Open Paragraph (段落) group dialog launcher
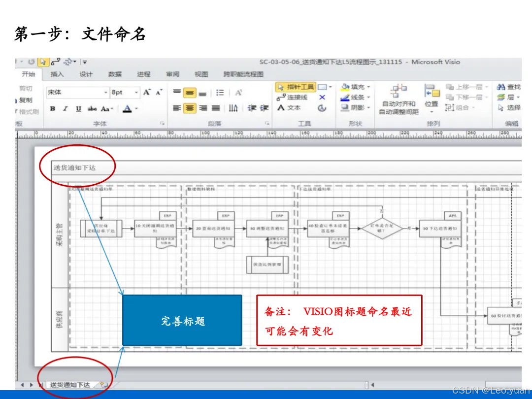 (x=267, y=124)
